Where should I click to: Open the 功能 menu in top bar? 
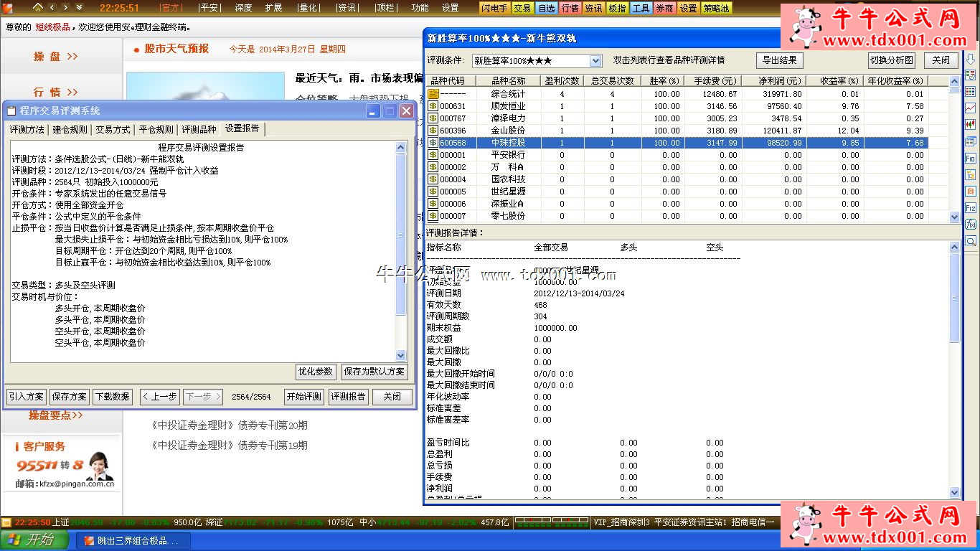point(420,8)
